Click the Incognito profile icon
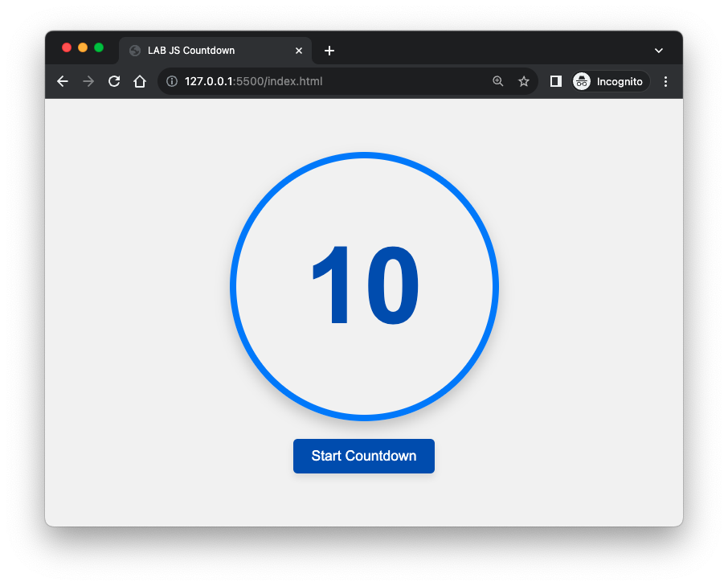Viewport: 728px width, 586px height. point(582,81)
